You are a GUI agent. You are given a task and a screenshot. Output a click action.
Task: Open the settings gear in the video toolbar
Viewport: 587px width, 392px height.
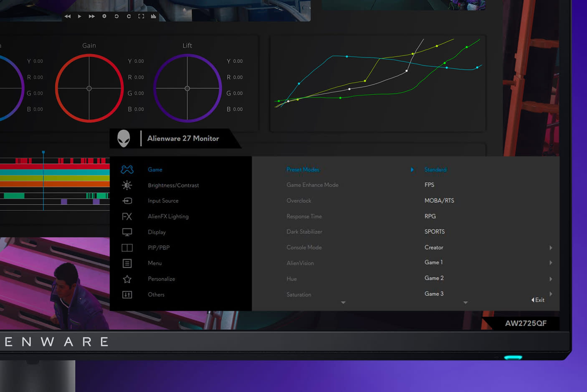104,16
